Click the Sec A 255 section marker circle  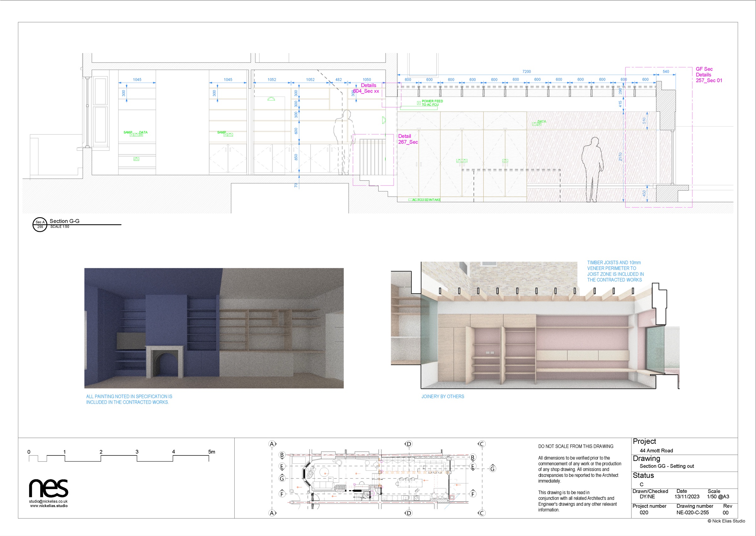(x=40, y=224)
